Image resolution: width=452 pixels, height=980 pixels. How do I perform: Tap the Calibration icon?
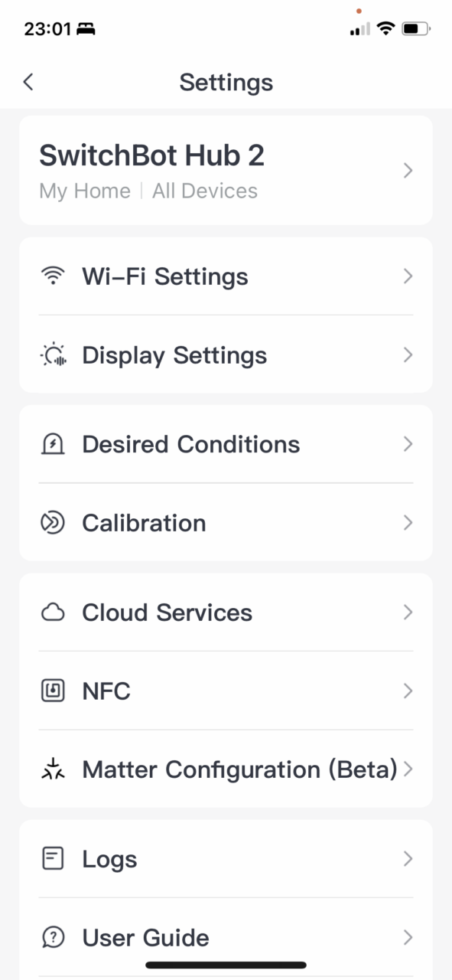tap(52, 523)
